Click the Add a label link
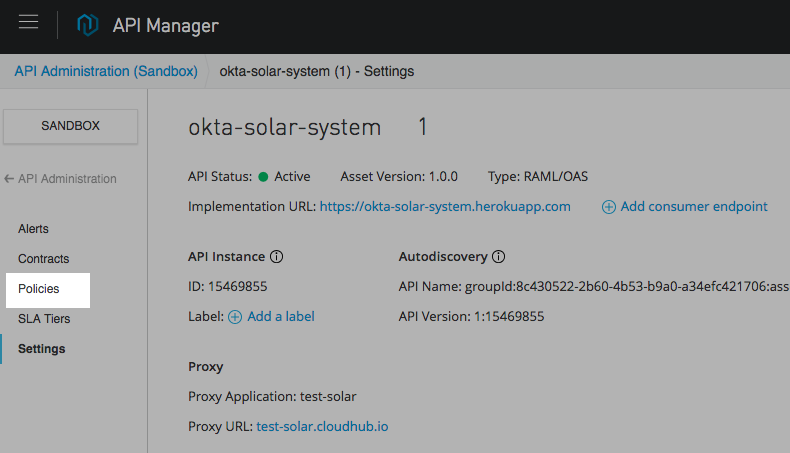The width and height of the screenshot is (790, 453). pos(281,317)
